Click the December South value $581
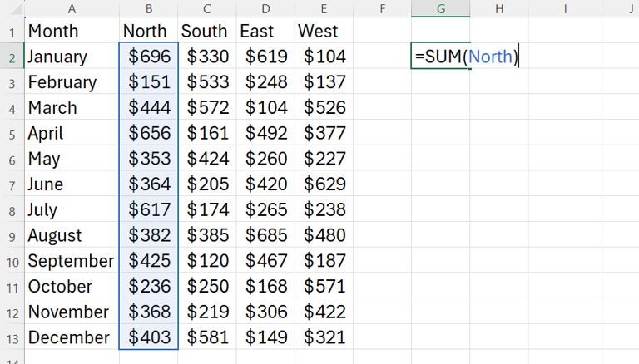The height and width of the screenshot is (364, 639). [x=207, y=337]
